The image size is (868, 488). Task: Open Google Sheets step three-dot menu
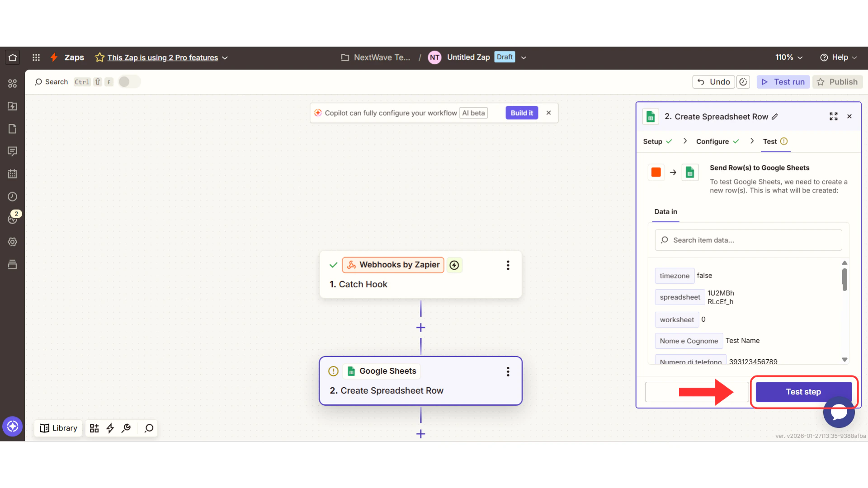(508, 371)
